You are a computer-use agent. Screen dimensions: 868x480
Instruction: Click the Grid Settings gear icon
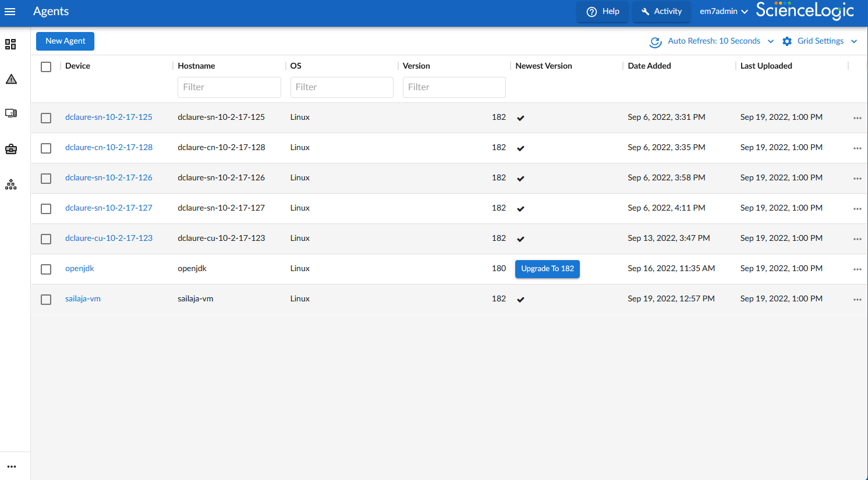click(787, 41)
